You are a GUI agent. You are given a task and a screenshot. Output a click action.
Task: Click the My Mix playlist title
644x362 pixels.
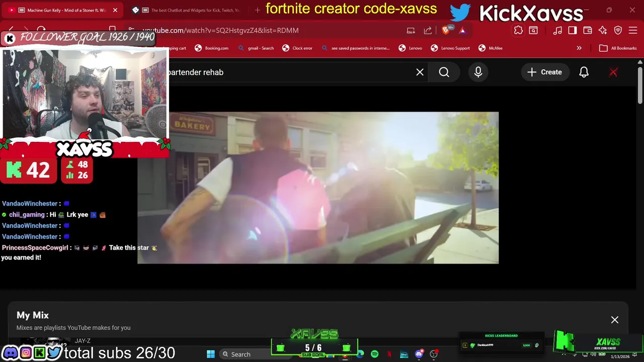[33, 315]
